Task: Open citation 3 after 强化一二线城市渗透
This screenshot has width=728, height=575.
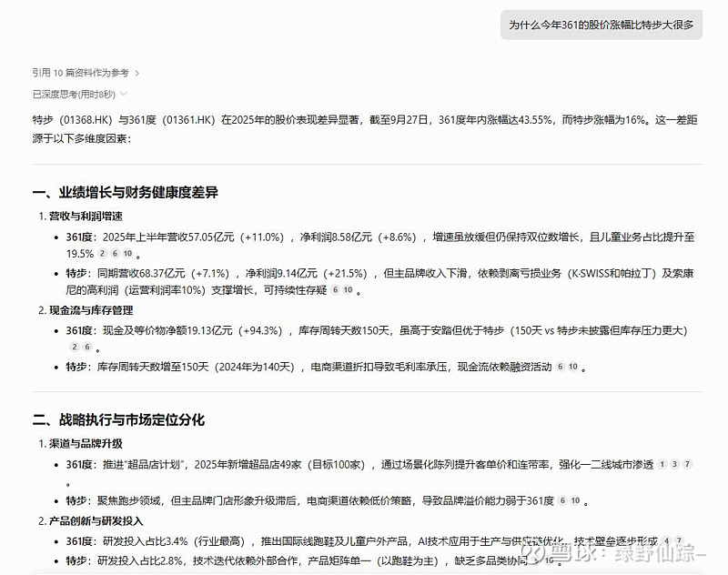Action: click(x=674, y=464)
